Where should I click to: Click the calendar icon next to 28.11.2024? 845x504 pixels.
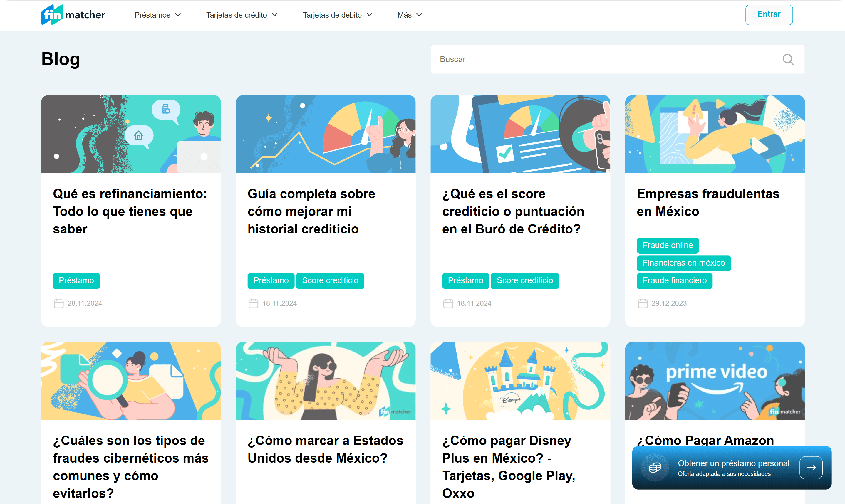pyautogui.click(x=58, y=303)
